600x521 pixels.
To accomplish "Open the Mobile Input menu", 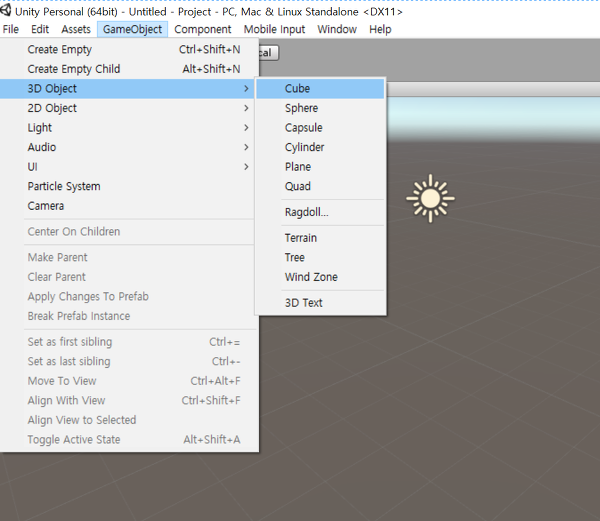I will click(274, 29).
